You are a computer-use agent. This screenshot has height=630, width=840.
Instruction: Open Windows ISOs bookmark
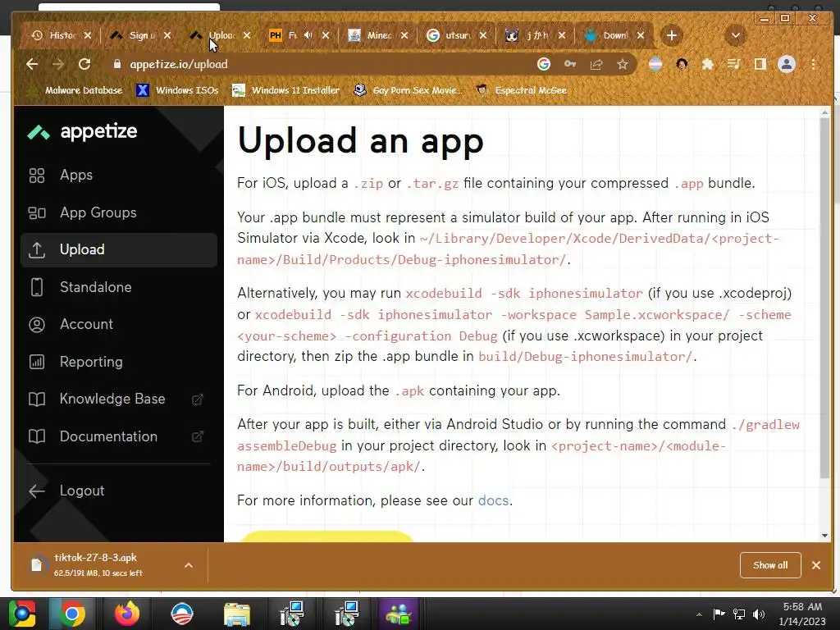pos(177,90)
